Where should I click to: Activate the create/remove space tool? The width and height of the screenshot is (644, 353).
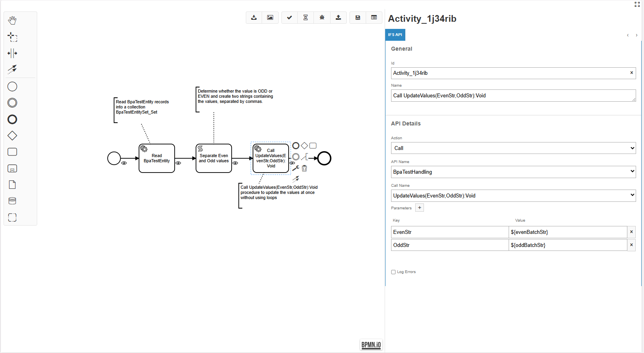(x=12, y=53)
